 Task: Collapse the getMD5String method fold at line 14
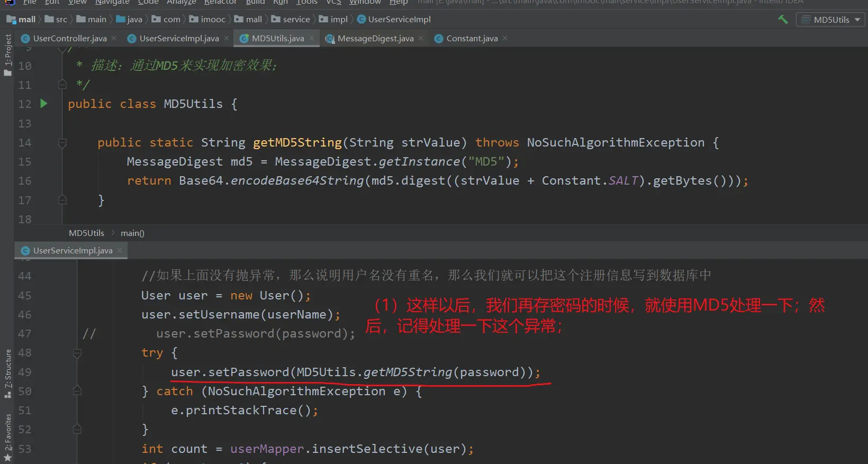pyautogui.click(x=62, y=142)
